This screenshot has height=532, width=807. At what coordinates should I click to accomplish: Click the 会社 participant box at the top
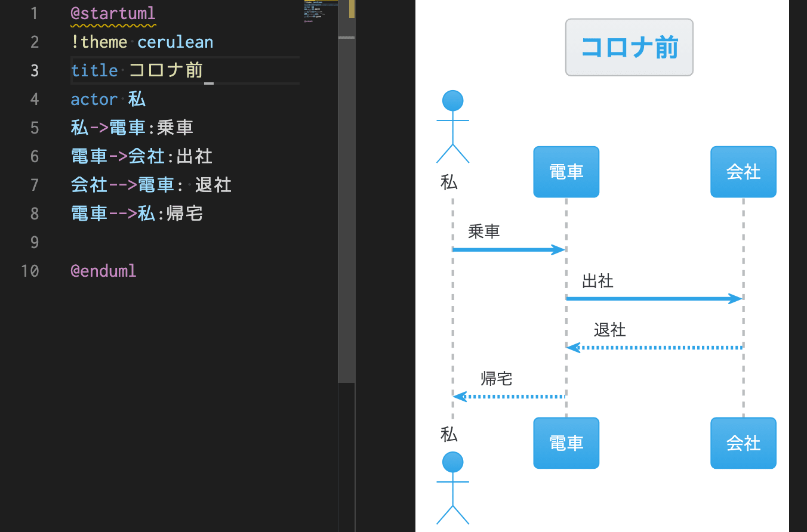(743, 172)
